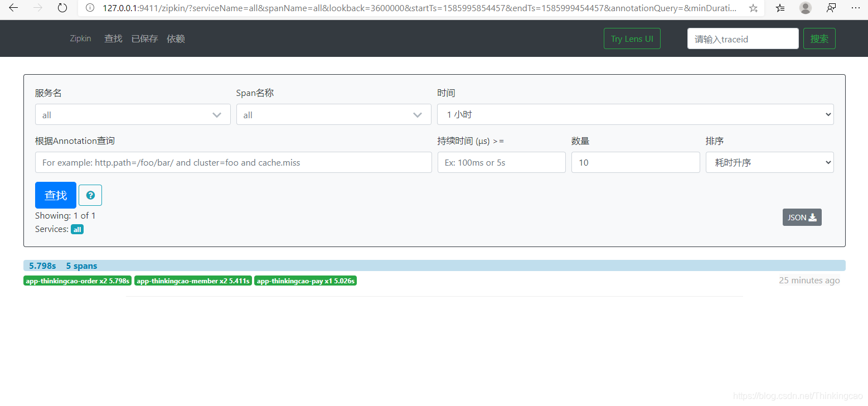
Task: Click the Try Lens UI button
Action: coord(632,38)
